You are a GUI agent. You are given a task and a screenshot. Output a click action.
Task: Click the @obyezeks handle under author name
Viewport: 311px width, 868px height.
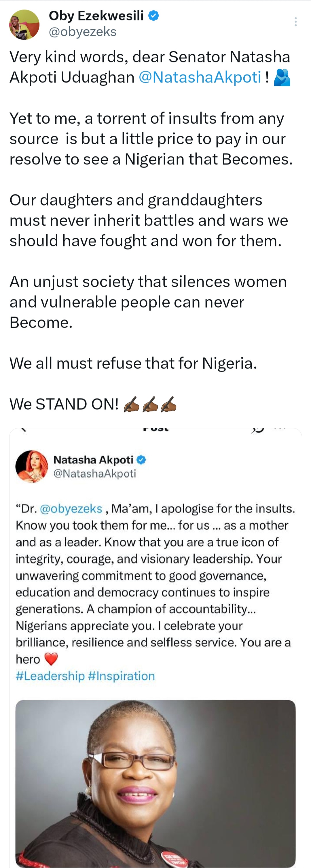83,32
